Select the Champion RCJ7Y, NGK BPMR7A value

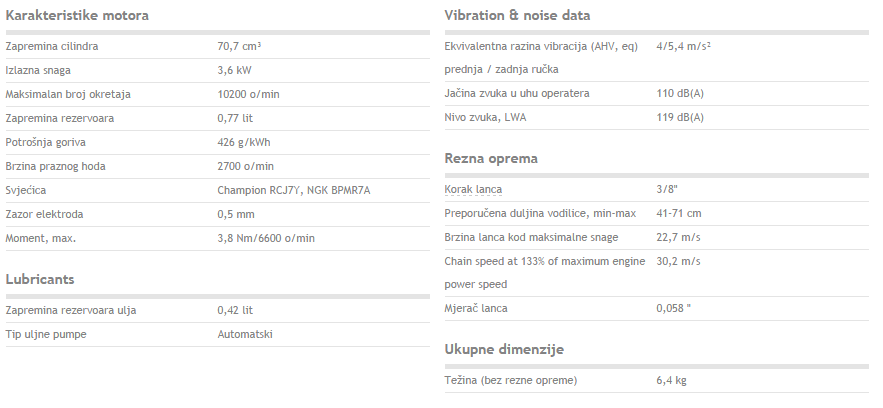294,190
